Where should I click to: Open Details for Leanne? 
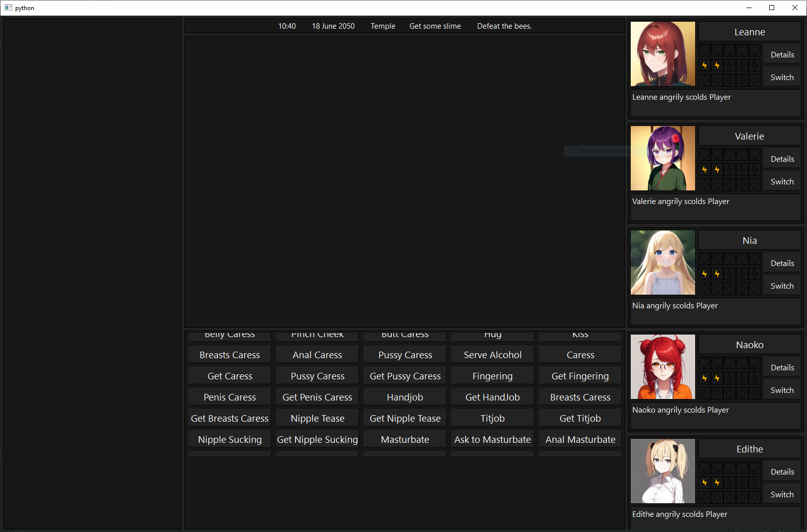(x=782, y=55)
